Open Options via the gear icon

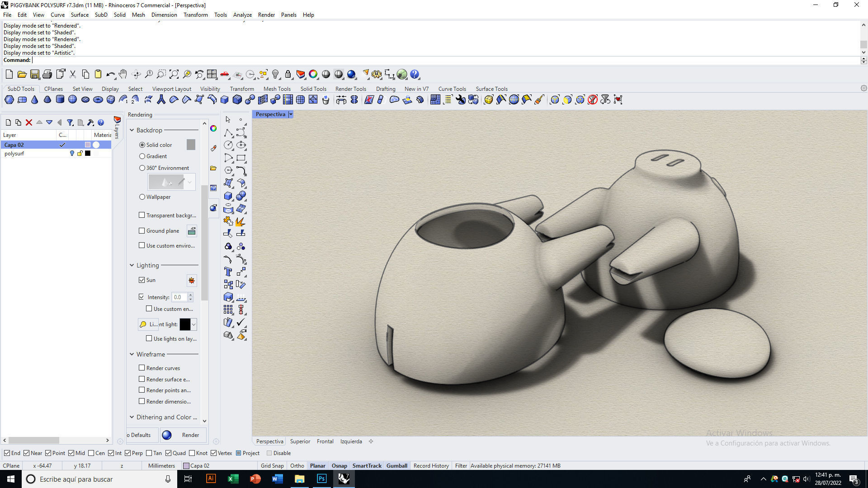377,75
